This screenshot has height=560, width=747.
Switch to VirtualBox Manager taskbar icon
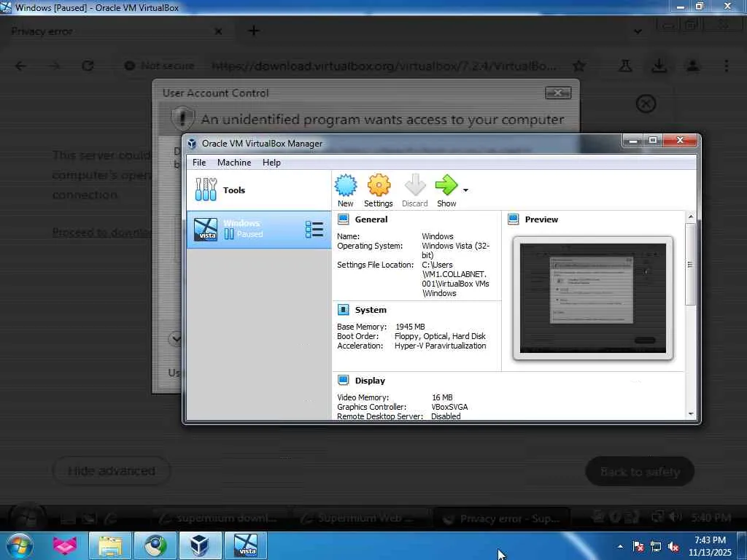tap(200, 545)
